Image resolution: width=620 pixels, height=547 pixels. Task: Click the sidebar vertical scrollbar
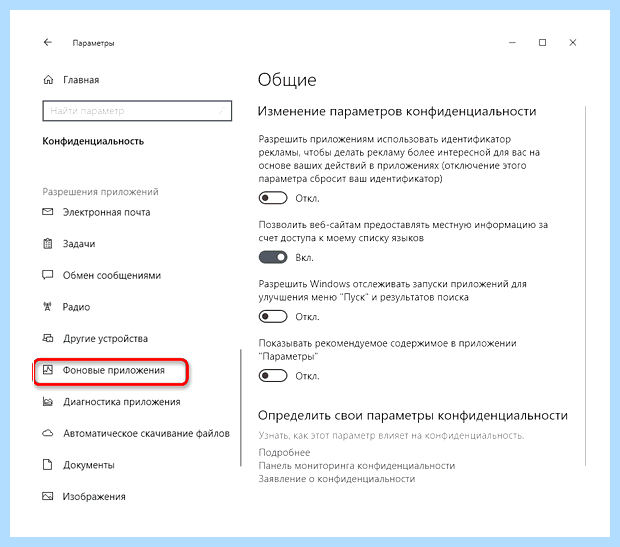click(x=240, y=407)
